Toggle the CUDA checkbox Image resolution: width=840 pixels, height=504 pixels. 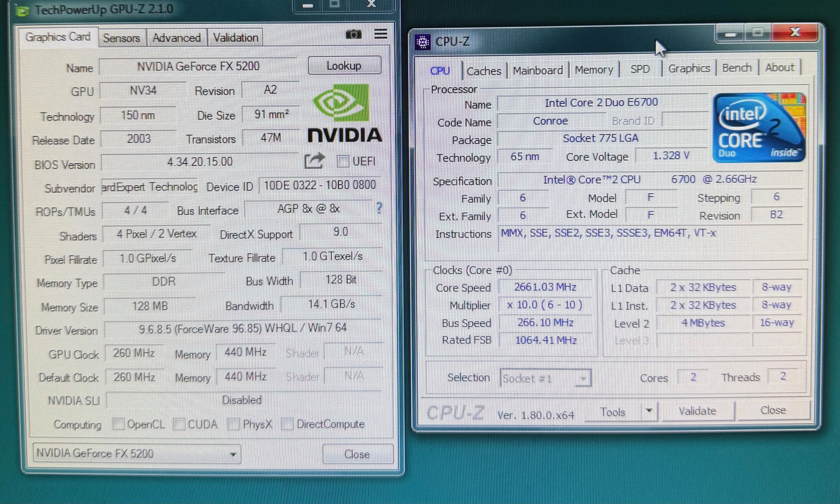click(x=179, y=424)
